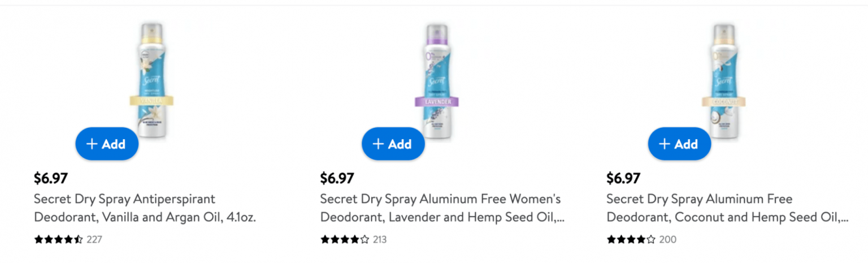Open Secret Dry Spray Antiperspirant Vanilla title link
868x263 pixels.
[x=145, y=208]
